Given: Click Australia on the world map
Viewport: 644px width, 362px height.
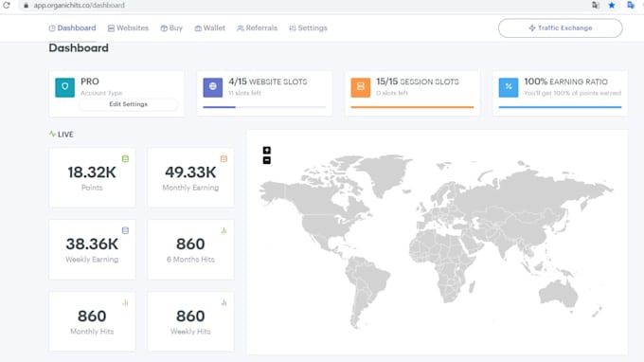Looking at the screenshot, I should (558, 293).
